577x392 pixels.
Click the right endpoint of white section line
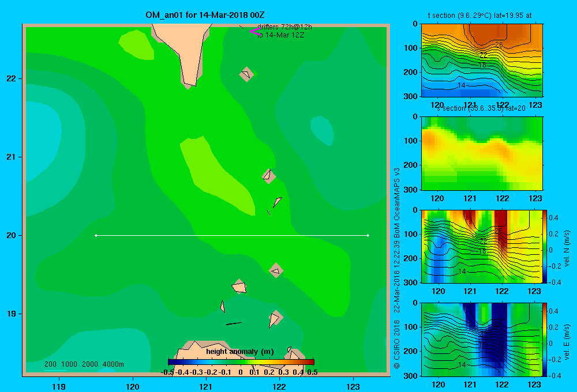coord(368,235)
